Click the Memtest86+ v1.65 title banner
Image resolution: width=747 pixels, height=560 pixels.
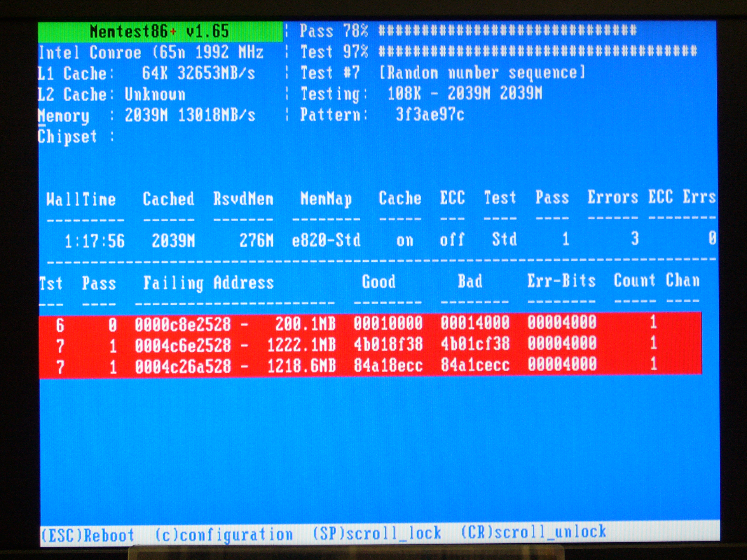(x=160, y=32)
